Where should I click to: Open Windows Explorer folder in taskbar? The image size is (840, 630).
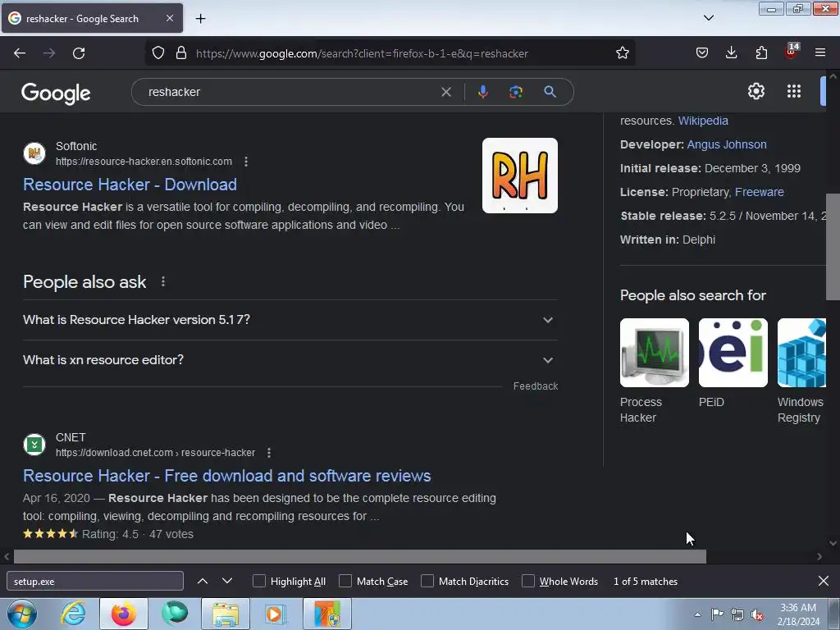[226, 614]
